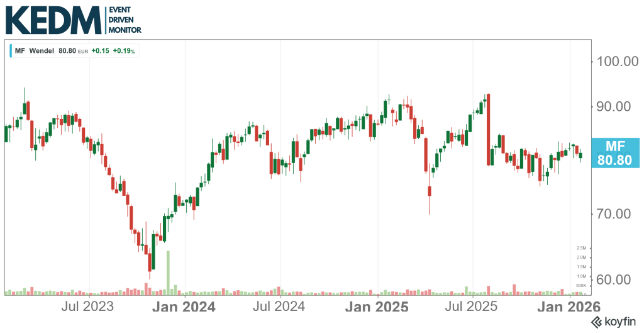Click the Event Driven Monitor text

(125, 21)
